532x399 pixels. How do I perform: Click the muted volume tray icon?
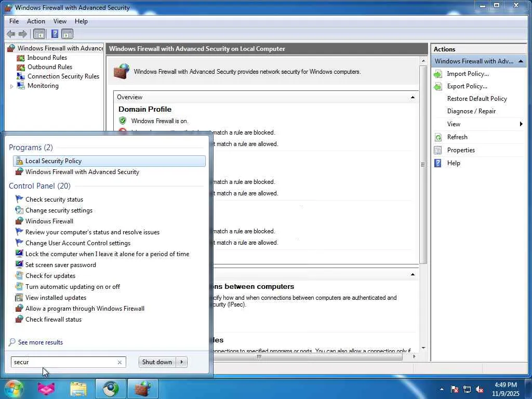point(480,389)
